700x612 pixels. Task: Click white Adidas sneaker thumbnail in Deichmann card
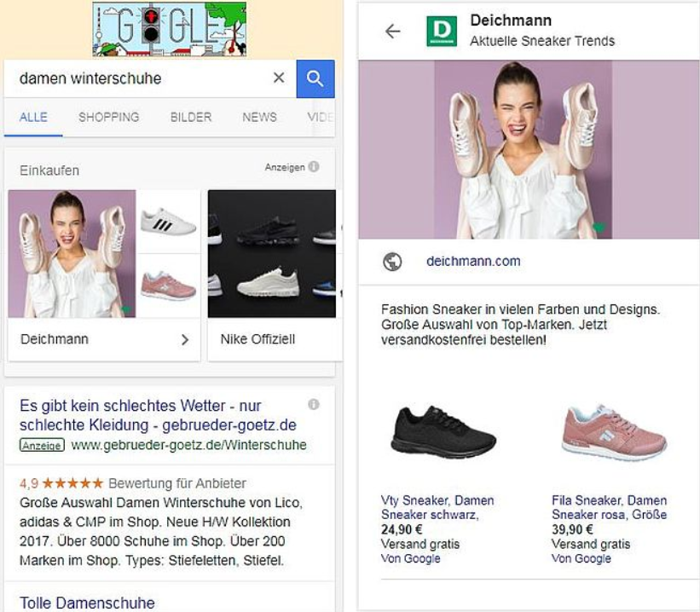click(x=168, y=222)
